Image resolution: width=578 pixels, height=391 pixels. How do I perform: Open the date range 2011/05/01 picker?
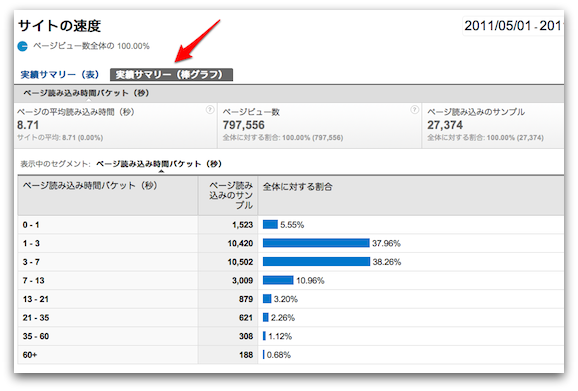pos(513,26)
